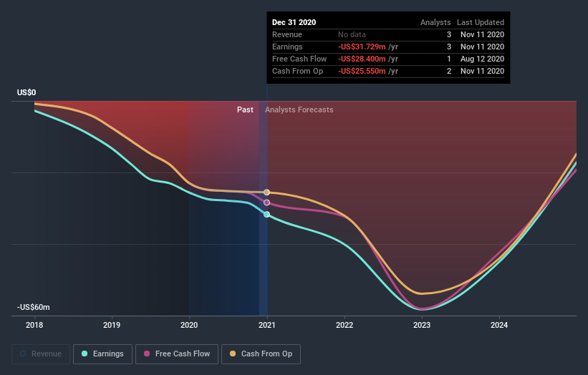Screen dimensions: 588x375
Task: Click the Cash From Op value -US$25.550m
Action: [x=362, y=71]
